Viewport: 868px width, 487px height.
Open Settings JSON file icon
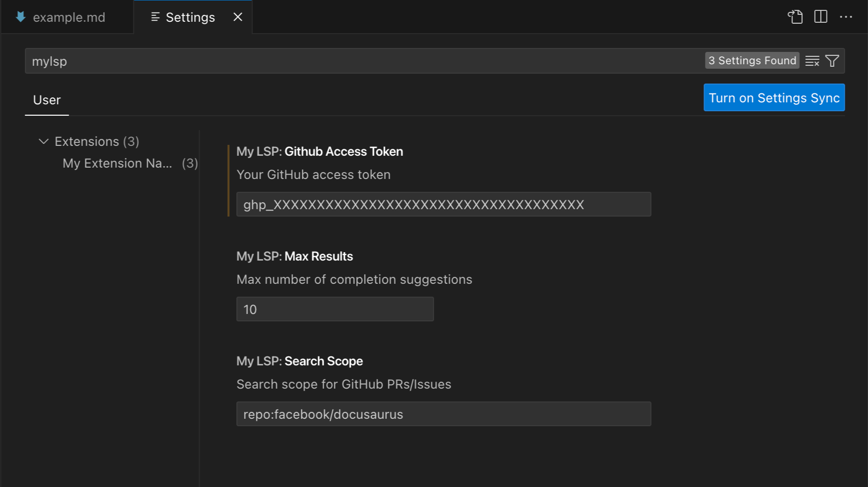click(795, 17)
